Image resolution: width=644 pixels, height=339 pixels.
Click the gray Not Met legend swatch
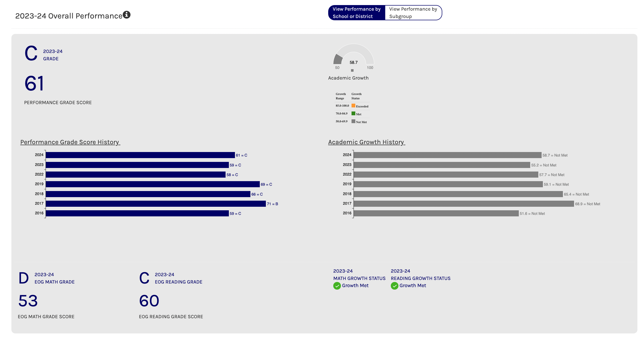[x=353, y=121]
